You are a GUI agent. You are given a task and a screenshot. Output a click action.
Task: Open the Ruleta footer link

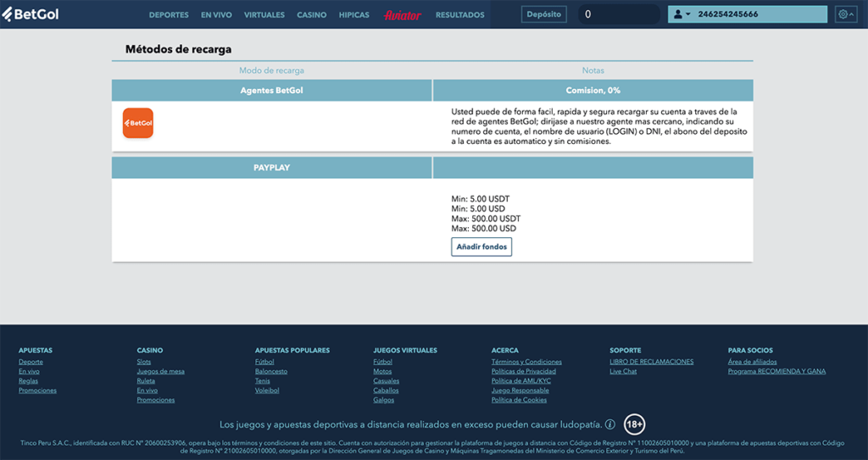pyautogui.click(x=146, y=381)
